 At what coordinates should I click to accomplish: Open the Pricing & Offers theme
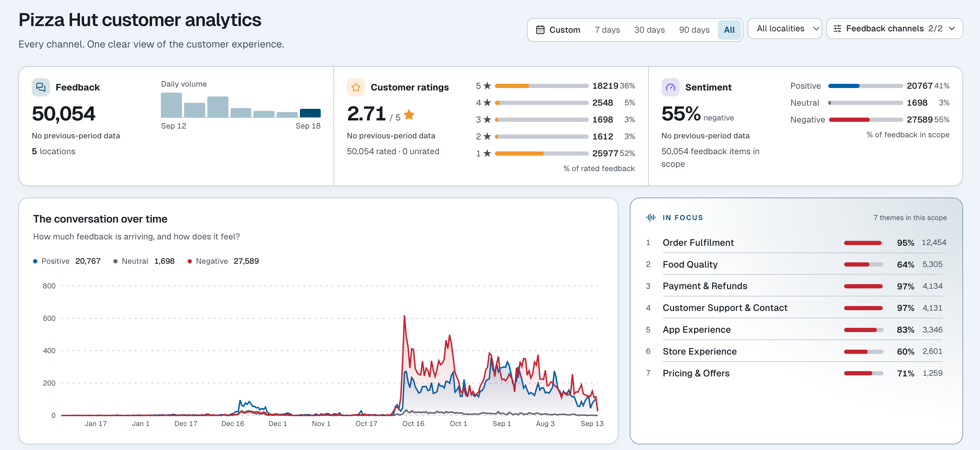[x=796, y=373]
